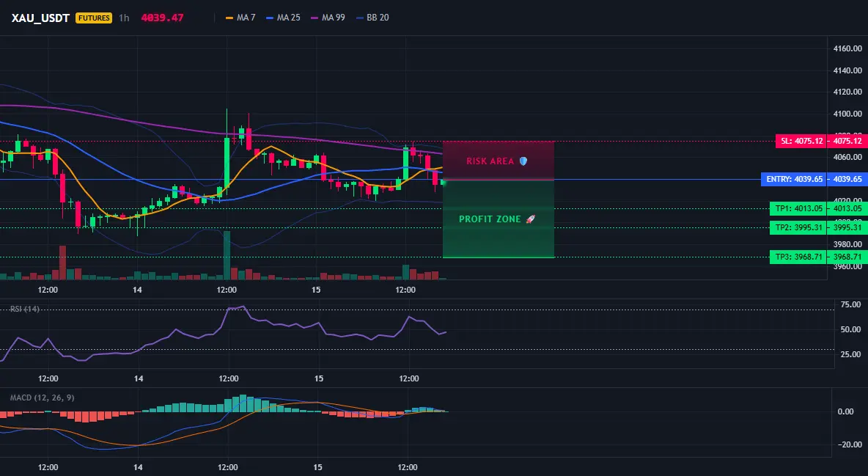The image size is (868, 476).
Task: Click the TP1: 4013.05 label
Action: 798,208
